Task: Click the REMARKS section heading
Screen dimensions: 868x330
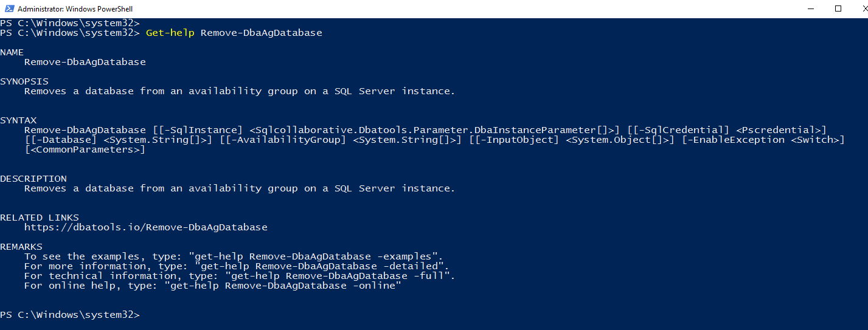Action: click(x=21, y=247)
